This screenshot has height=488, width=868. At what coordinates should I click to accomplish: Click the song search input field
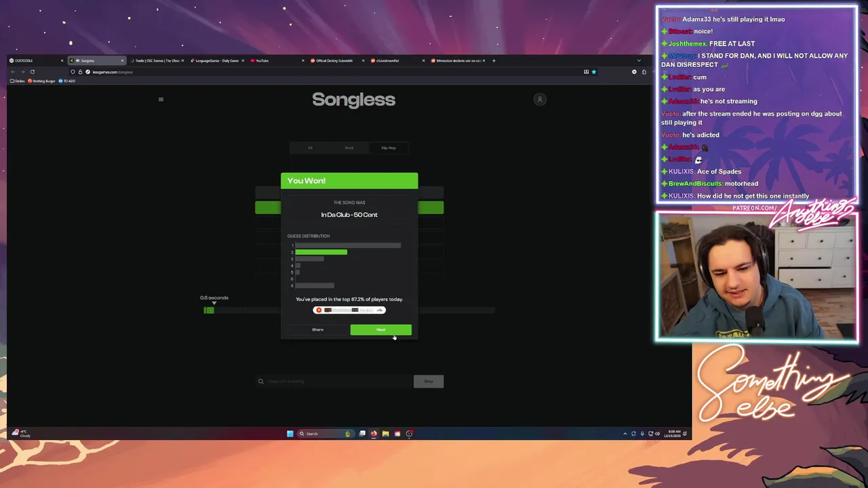(x=334, y=381)
